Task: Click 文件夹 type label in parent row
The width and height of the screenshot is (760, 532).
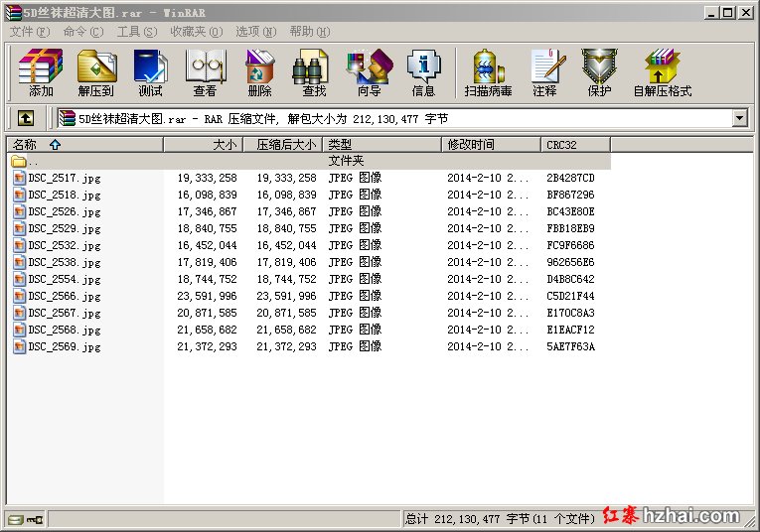Action: pos(346,161)
